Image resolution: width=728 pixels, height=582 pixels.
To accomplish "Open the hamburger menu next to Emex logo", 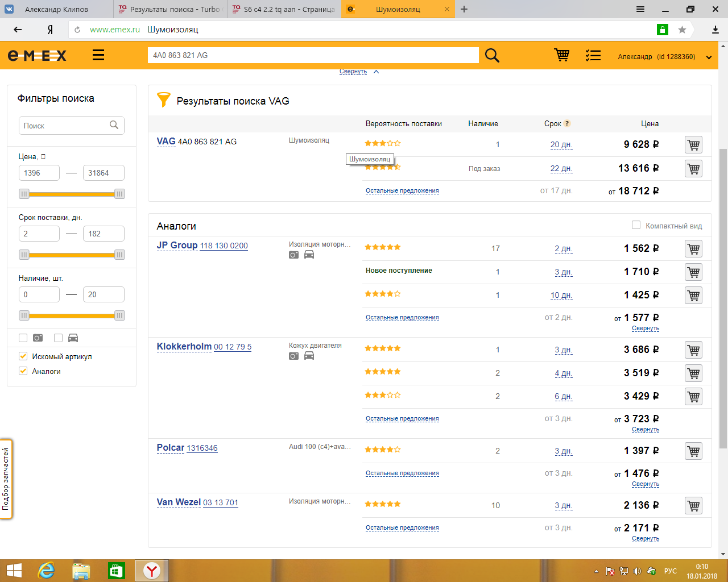I will [x=98, y=55].
